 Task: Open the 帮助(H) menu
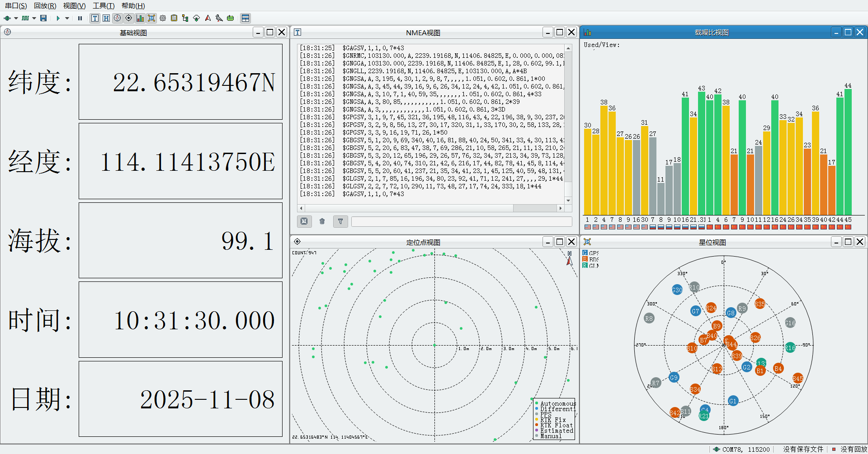pos(133,6)
